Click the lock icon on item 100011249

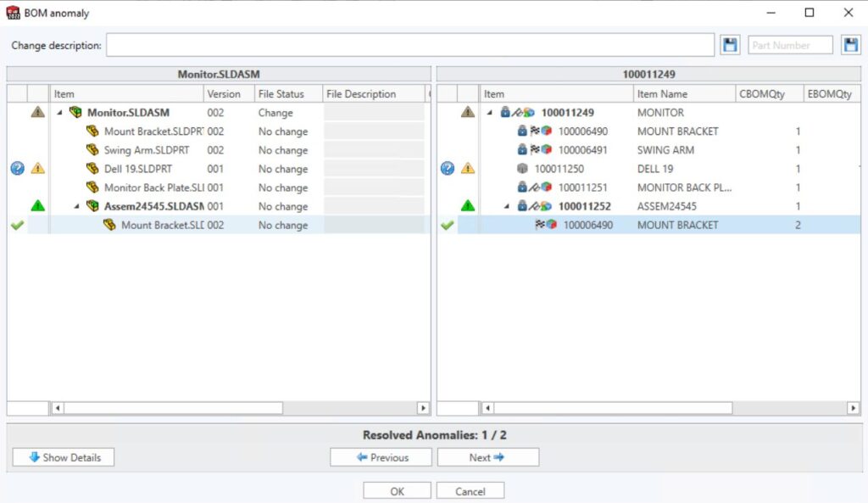point(507,111)
